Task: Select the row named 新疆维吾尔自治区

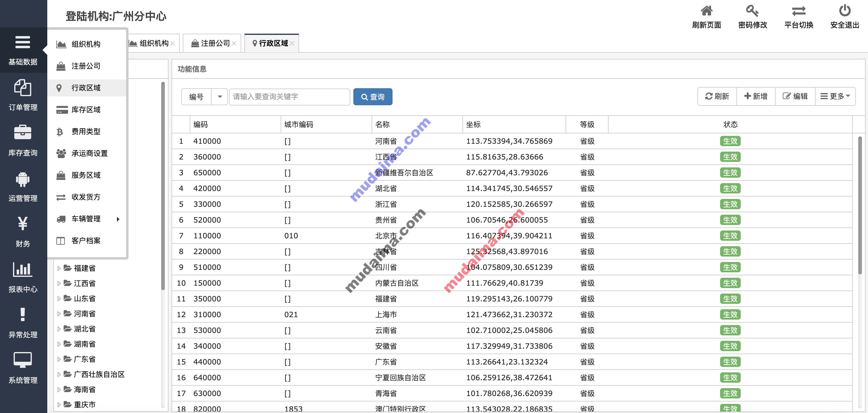Action: pos(512,173)
